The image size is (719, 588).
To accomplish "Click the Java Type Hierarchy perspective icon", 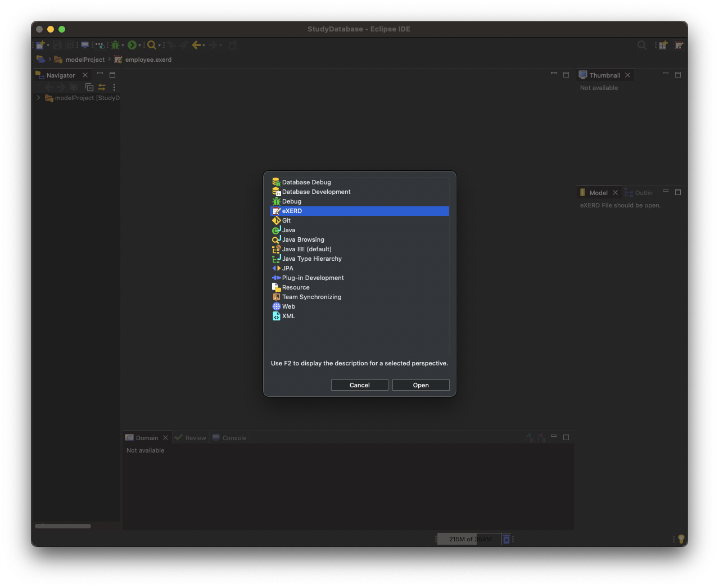I will pos(276,259).
